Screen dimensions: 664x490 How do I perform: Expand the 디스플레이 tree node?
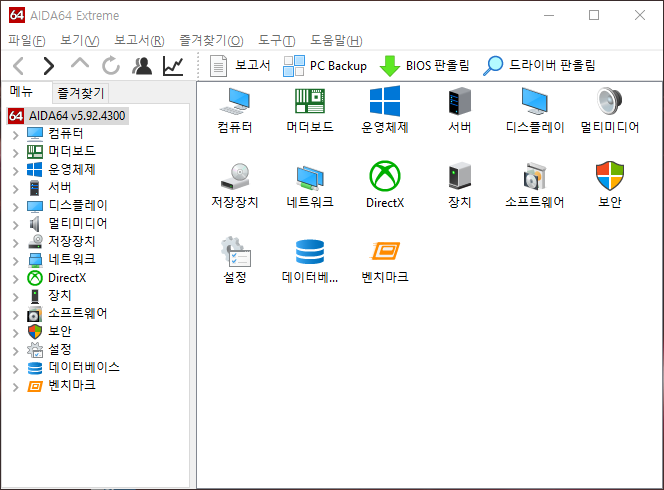tap(16, 207)
